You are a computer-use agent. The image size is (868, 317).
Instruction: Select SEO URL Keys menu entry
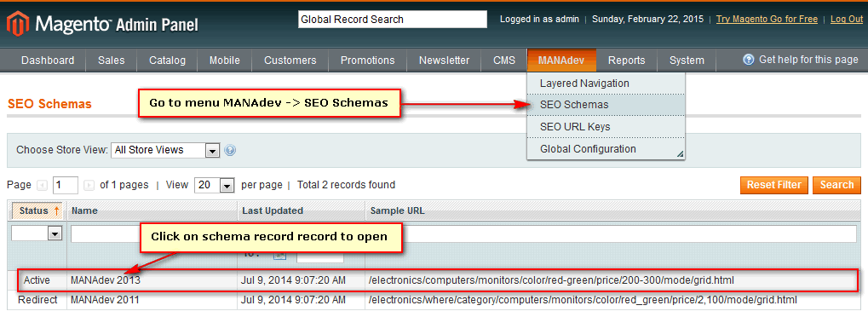pyautogui.click(x=606, y=127)
